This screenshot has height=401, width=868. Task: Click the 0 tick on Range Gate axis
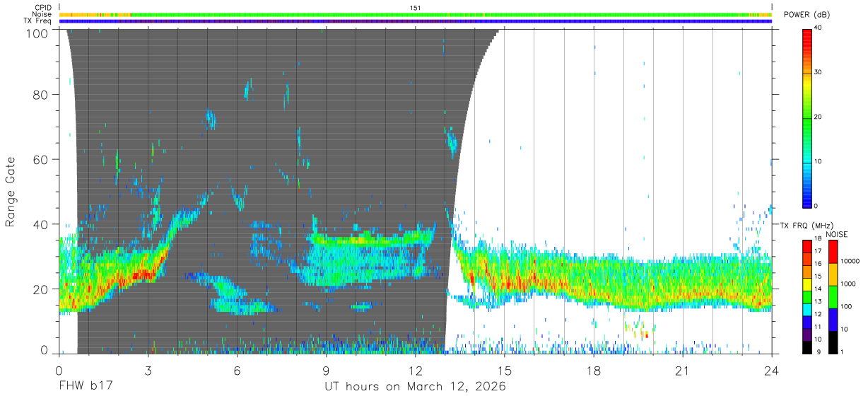pos(44,349)
